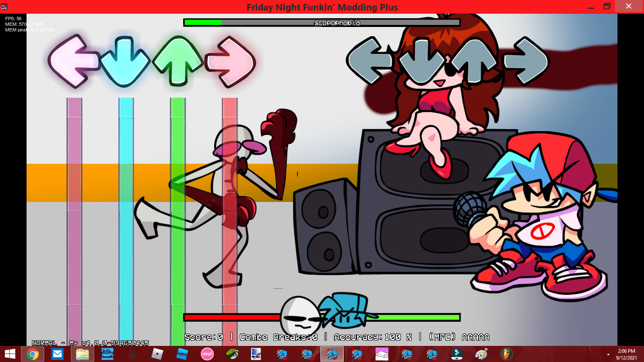The height and width of the screenshot is (362, 644).
Task: Click the grey down arrow receptor
Action: 422,61
